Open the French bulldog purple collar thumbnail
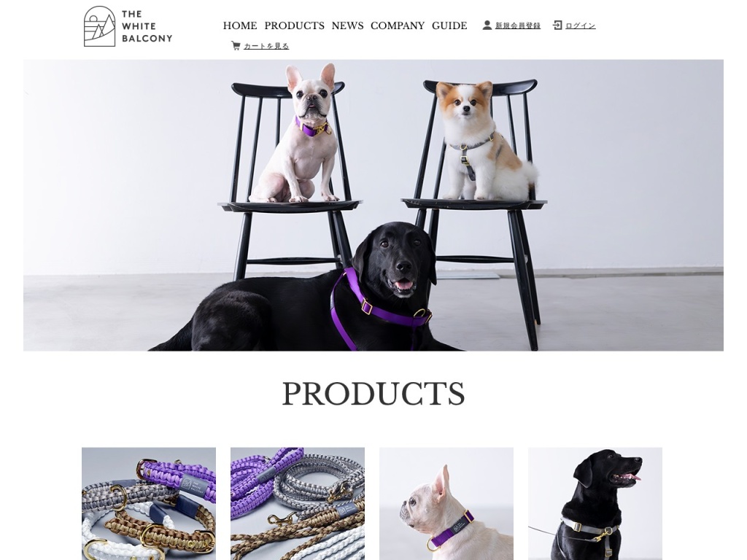This screenshot has width=747, height=560. [446, 503]
